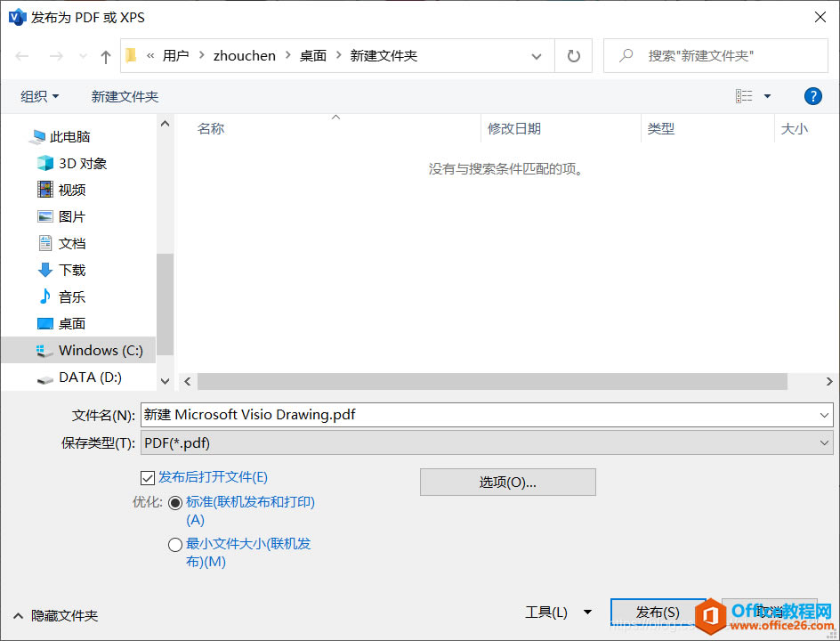Expand the address bar history dropdown

[x=536, y=56]
